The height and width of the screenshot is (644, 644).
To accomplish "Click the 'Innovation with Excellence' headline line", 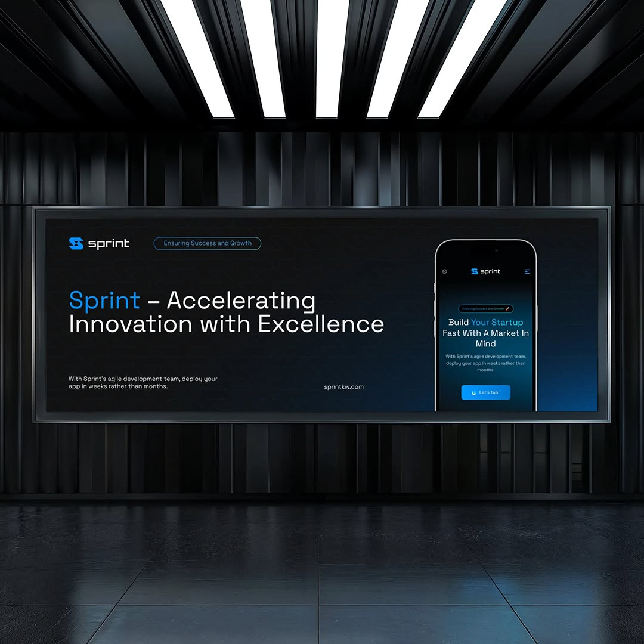I will coord(226,324).
